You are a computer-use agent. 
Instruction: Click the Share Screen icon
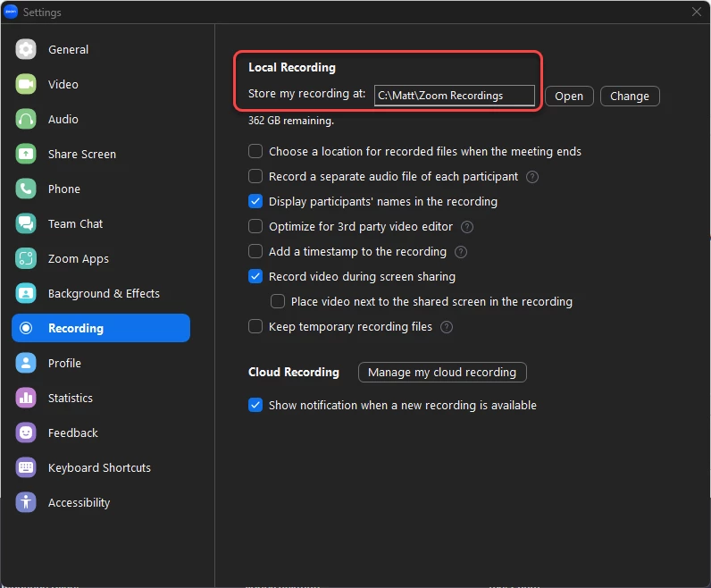point(26,154)
